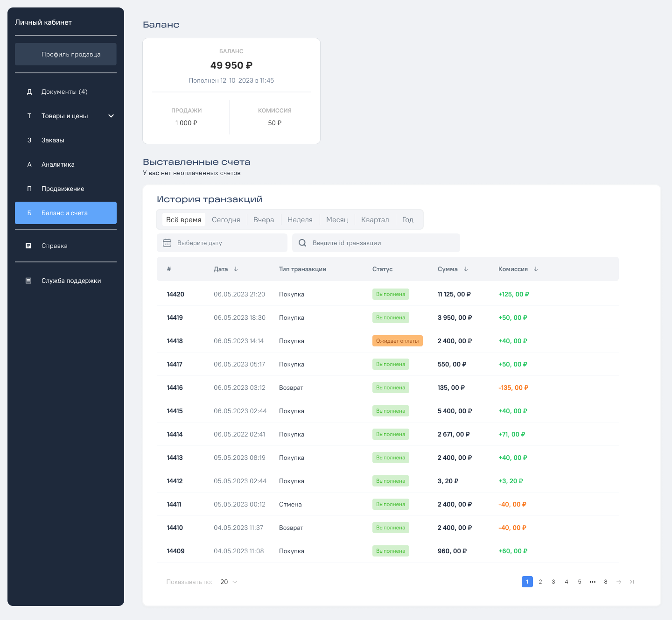Sort by Сумма using arrow icon
Screen dimensions: 672x620
point(466,269)
